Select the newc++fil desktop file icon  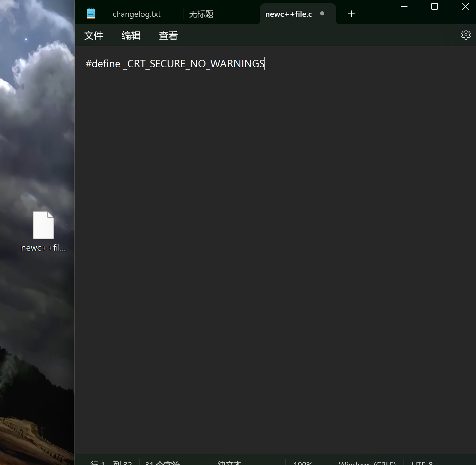(x=43, y=225)
